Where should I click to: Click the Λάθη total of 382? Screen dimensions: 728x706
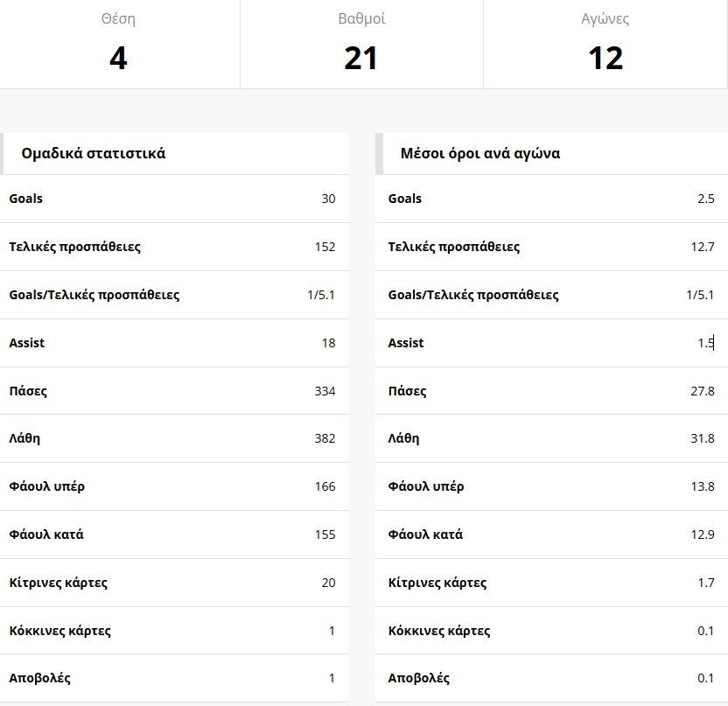(x=325, y=438)
